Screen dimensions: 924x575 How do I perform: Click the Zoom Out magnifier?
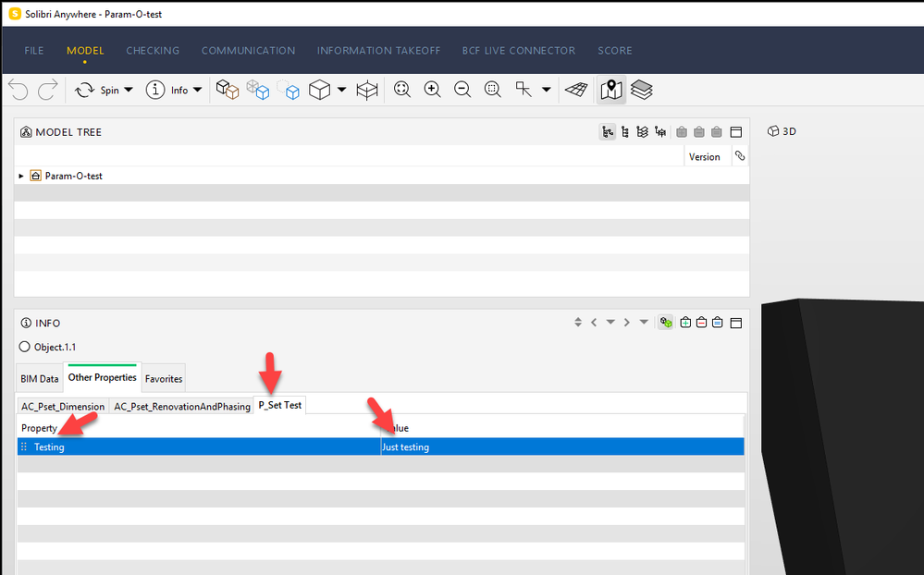[x=462, y=90]
